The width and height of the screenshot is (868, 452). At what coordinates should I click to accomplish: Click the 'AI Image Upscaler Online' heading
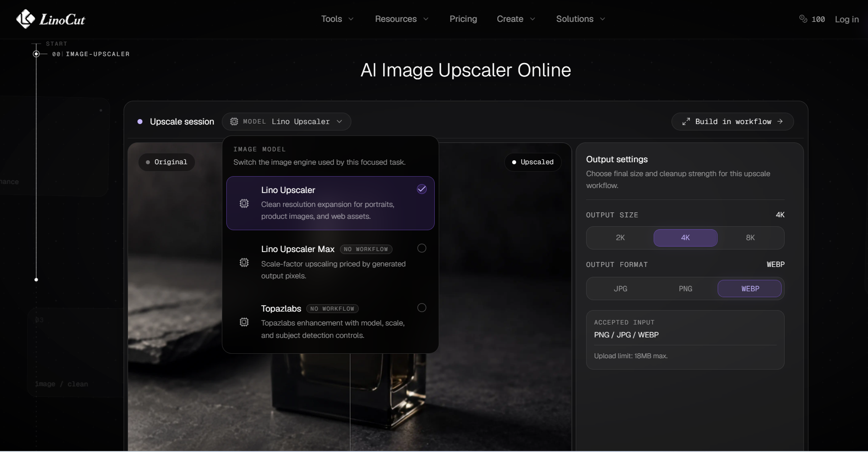466,70
